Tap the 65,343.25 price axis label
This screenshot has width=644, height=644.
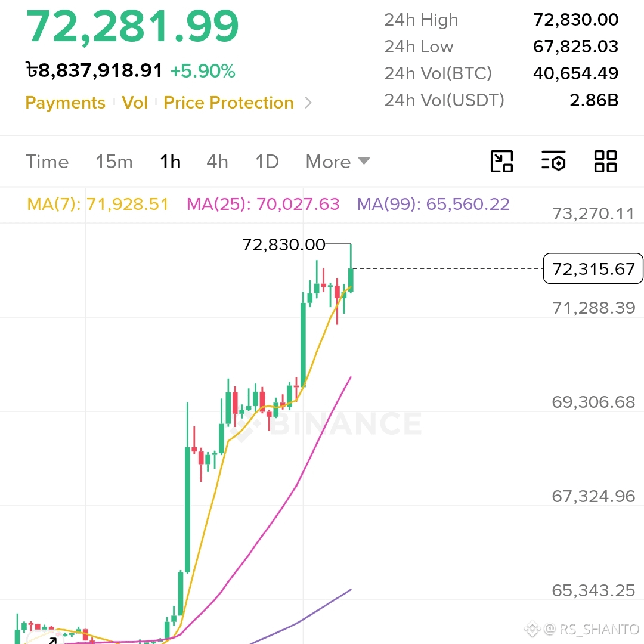pos(593,590)
